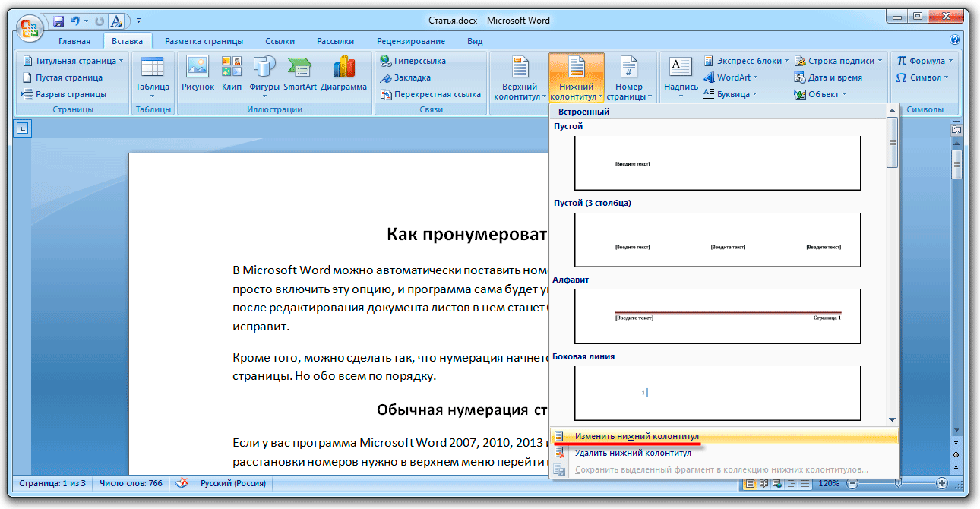
Task: Click the Число слов: 766 counter
Action: coord(131,483)
